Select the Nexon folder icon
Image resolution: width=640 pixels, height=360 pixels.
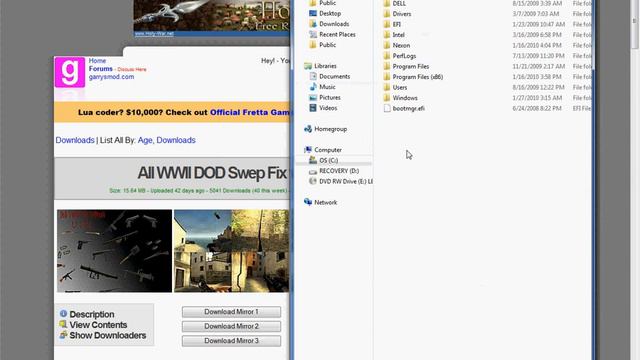tap(387, 45)
